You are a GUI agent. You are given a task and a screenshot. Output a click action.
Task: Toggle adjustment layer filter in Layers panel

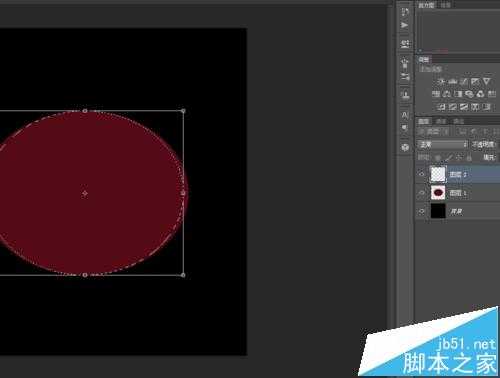click(x=473, y=132)
